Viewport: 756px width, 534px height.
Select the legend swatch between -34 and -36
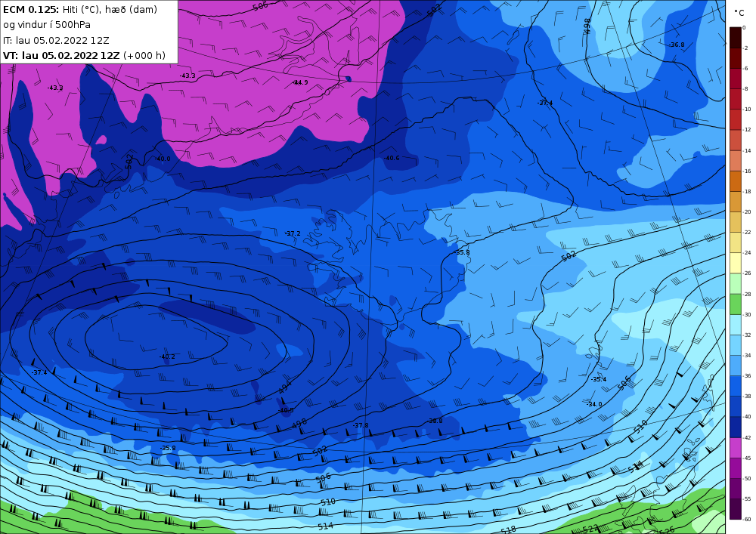tap(736, 366)
